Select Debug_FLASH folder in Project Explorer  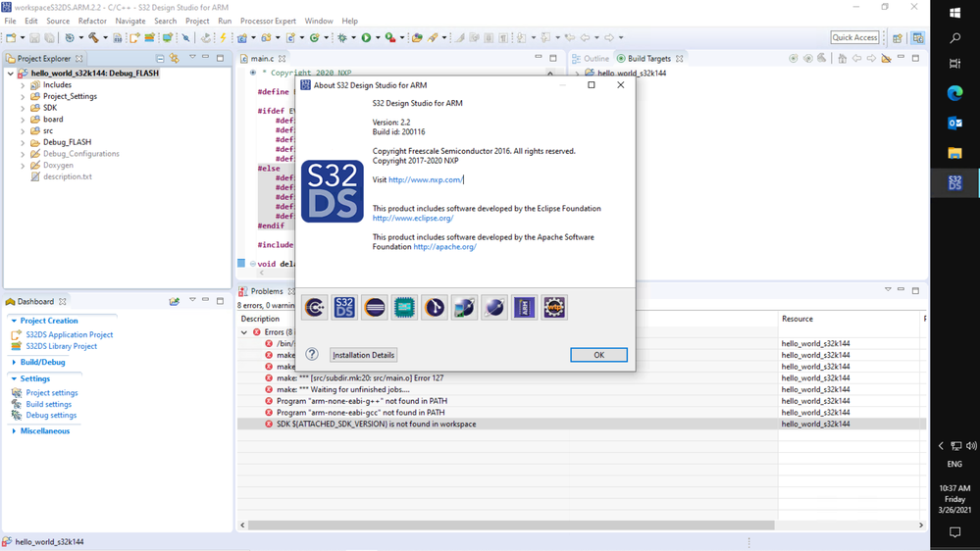[x=67, y=142]
